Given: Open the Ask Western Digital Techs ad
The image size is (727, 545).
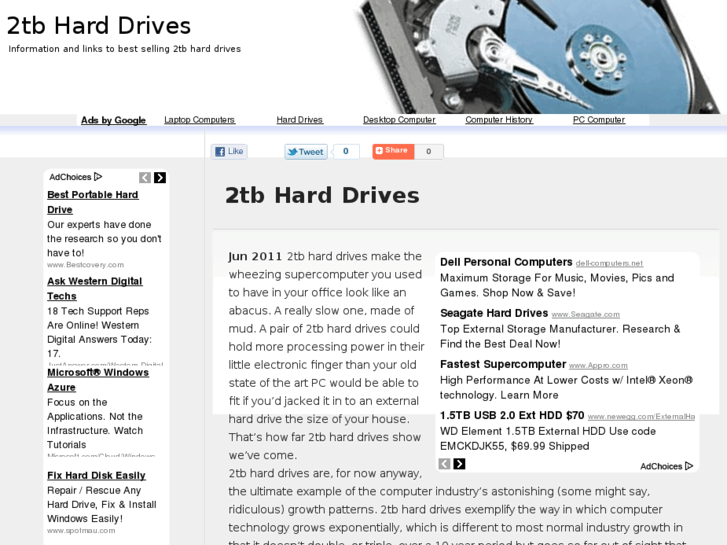Looking at the screenshot, I should 95,289.
